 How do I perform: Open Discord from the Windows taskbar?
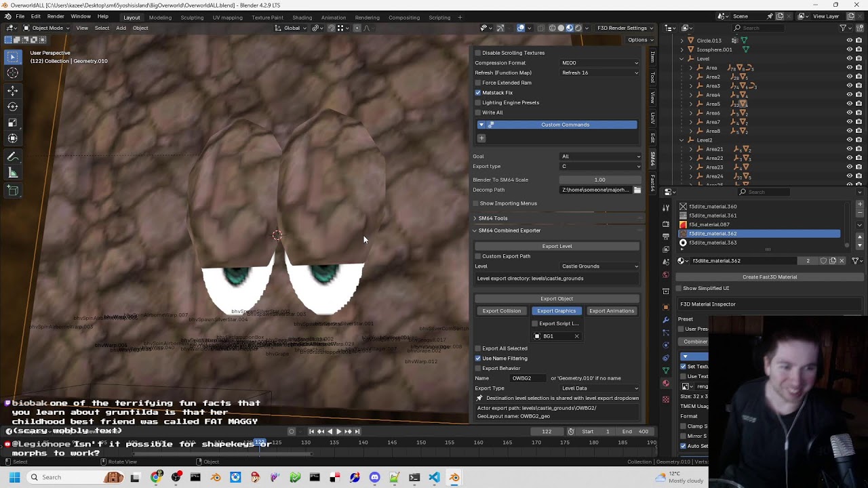coord(374,477)
